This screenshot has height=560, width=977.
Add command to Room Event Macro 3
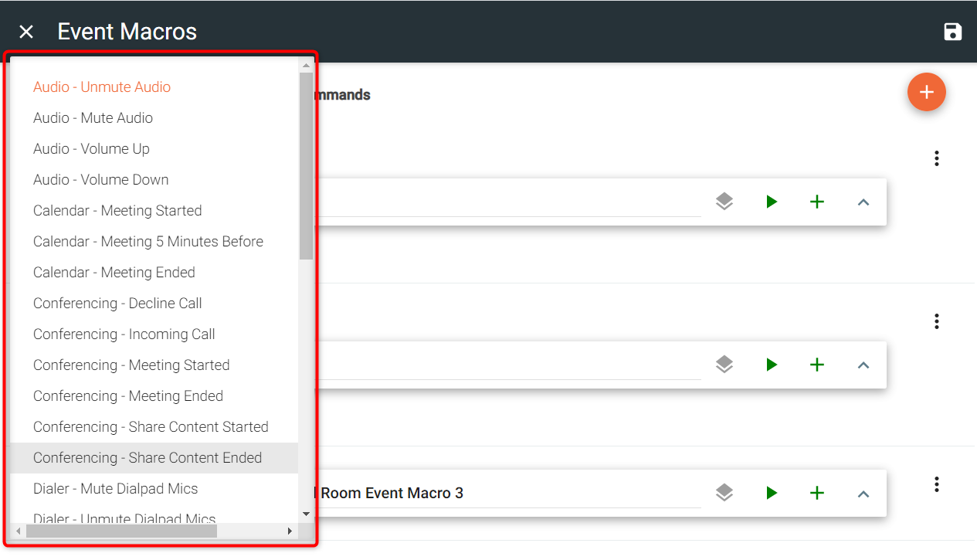click(x=817, y=493)
